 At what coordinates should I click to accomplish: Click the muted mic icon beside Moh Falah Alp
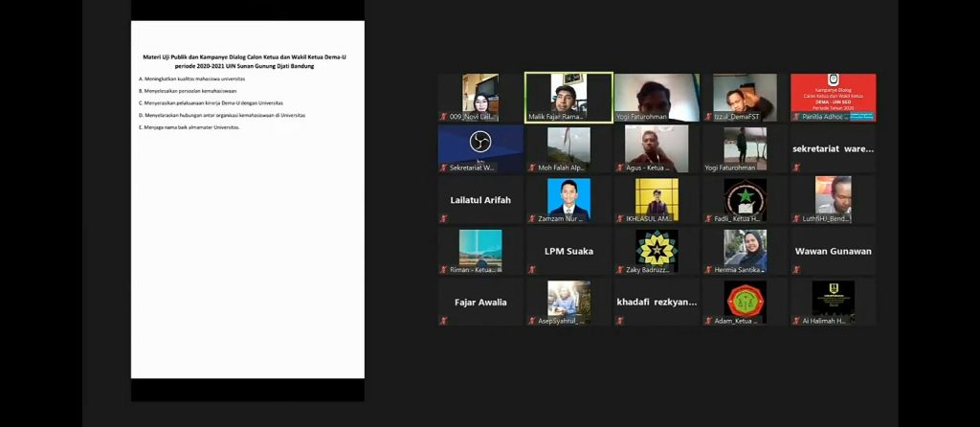(531, 168)
